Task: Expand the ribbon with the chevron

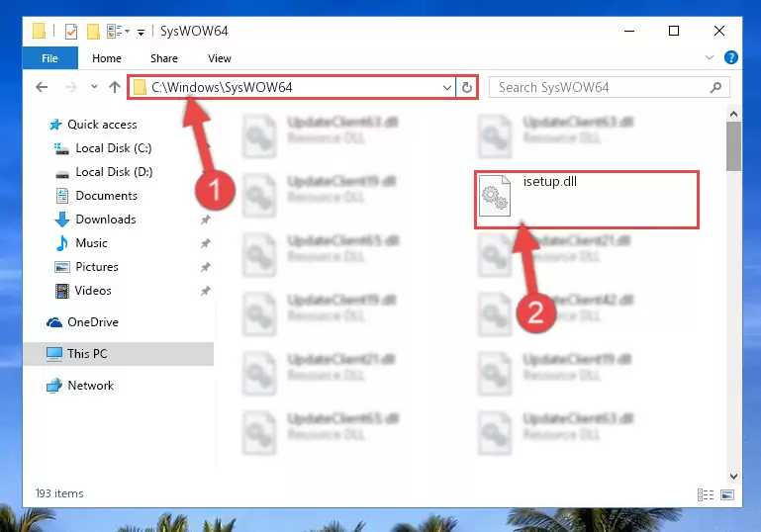Action: tap(710, 57)
